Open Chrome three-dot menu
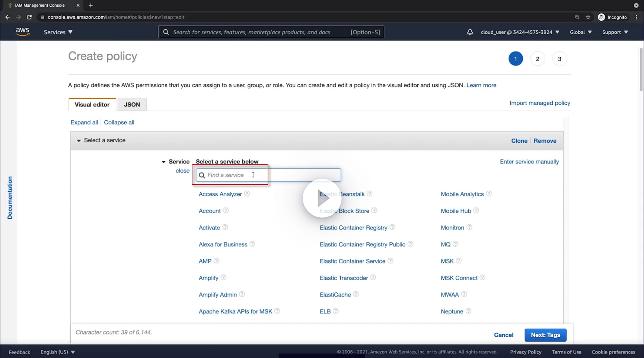This screenshot has height=358, width=644. pos(637,17)
